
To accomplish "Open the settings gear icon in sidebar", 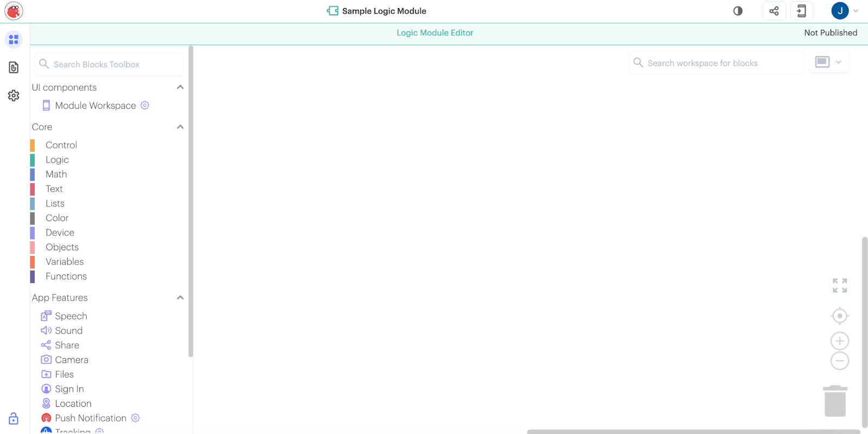I will 14,95.
